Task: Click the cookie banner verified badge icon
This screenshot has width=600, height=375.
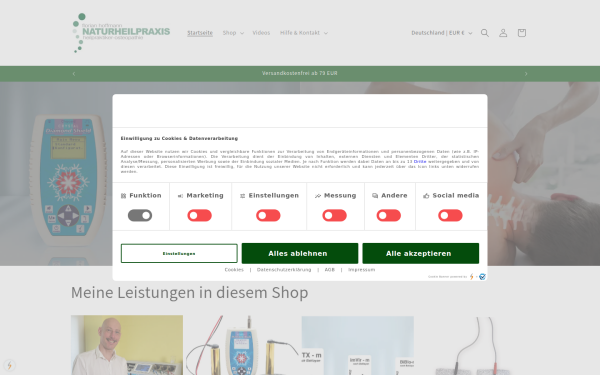Action: click(483, 277)
